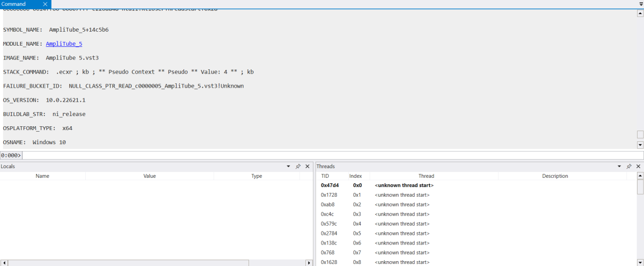644x266 pixels.
Task: Sort Threads by Index column header
Action: (x=356, y=176)
